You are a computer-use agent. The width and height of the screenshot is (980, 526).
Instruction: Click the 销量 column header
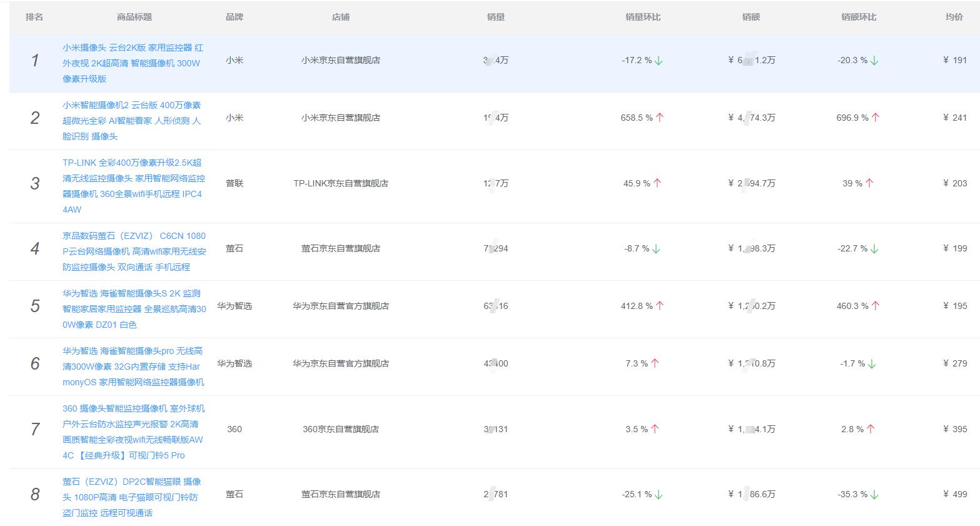(x=496, y=17)
